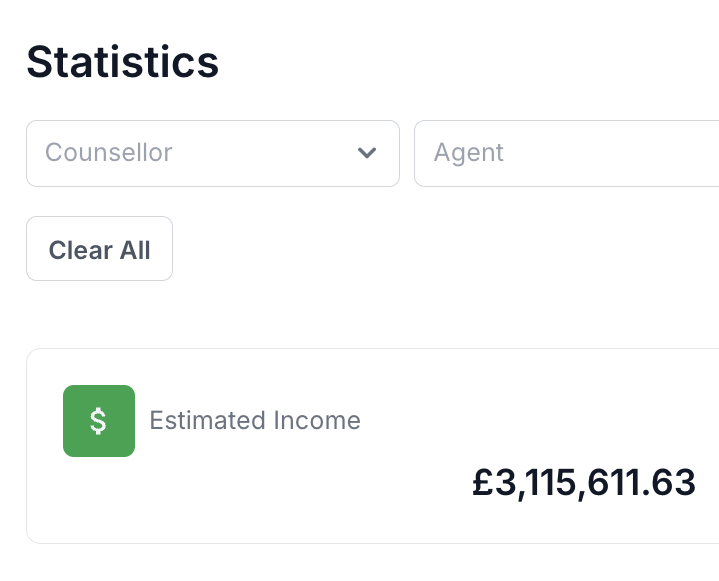
Task: Expand Counsellor list via down arrow
Action: pyautogui.click(x=367, y=153)
